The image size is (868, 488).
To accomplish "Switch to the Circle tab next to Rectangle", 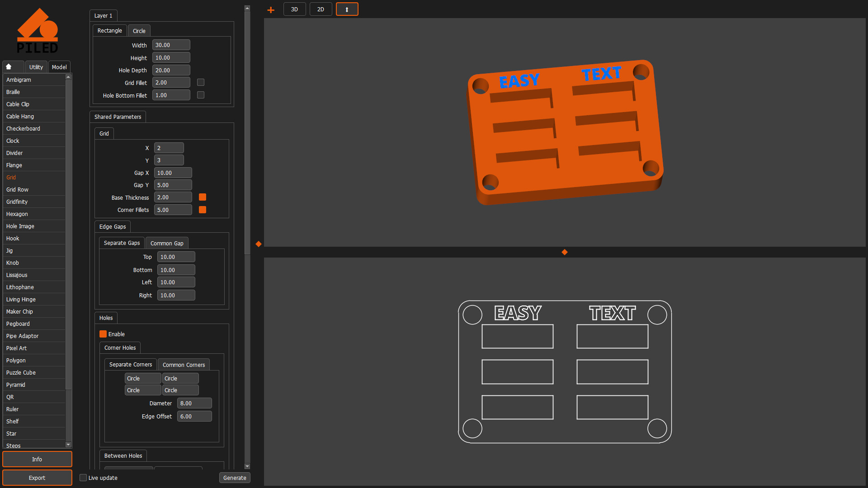I will (139, 30).
